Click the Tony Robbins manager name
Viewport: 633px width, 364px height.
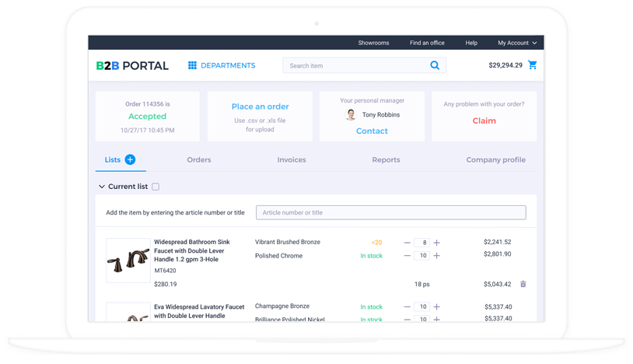pyautogui.click(x=381, y=115)
